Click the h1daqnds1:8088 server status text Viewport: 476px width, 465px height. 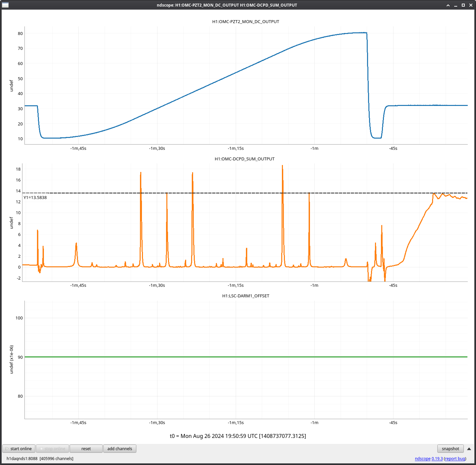40,458
